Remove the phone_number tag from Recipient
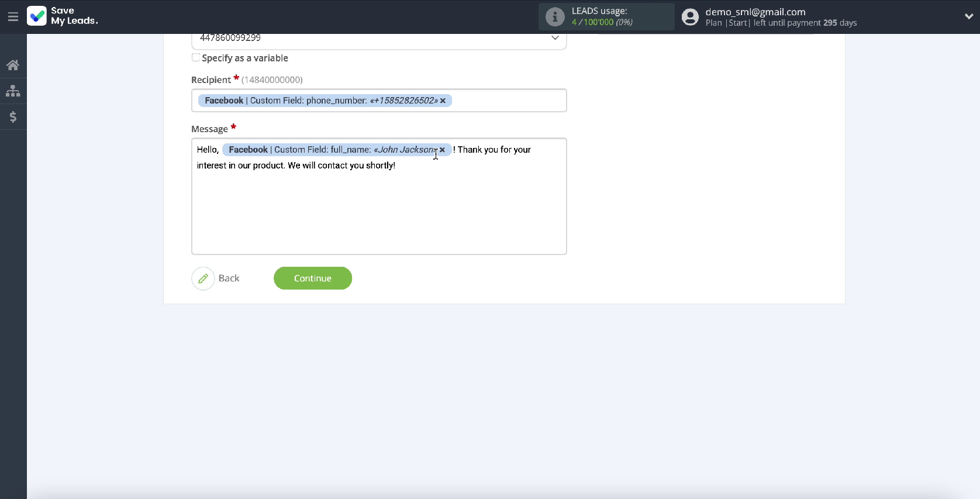The image size is (980, 499). click(x=443, y=101)
